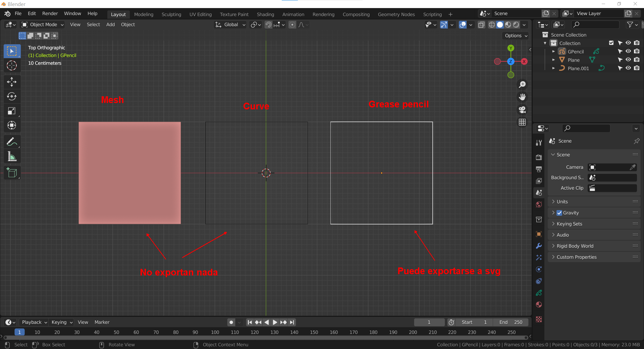Open the Object Constraints properties tab
644x349 pixels.
539,281
